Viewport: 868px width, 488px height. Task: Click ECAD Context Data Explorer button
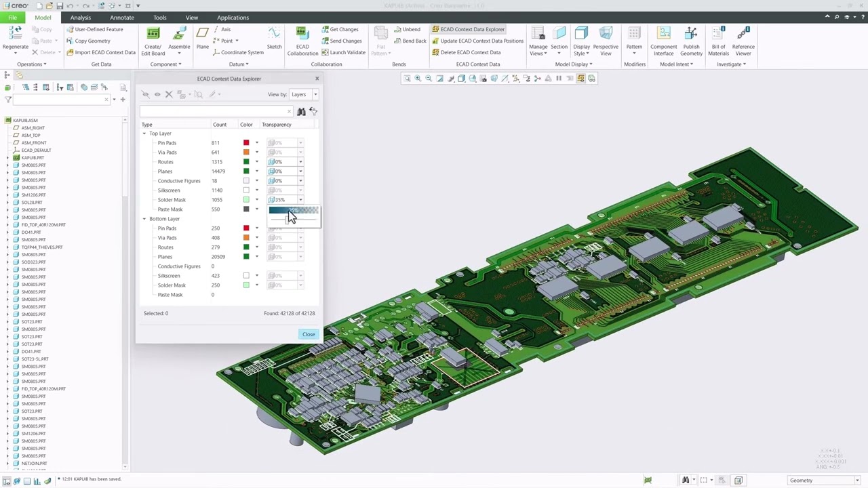(468, 29)
